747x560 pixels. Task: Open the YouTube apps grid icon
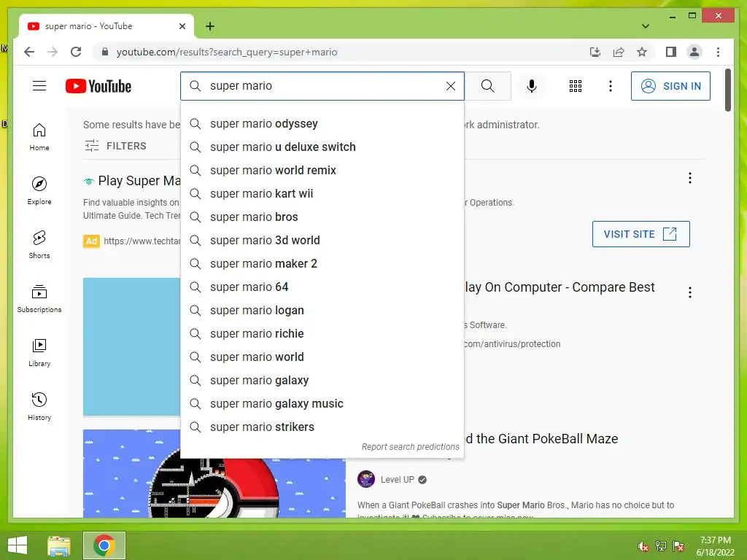tap(576, 86)
